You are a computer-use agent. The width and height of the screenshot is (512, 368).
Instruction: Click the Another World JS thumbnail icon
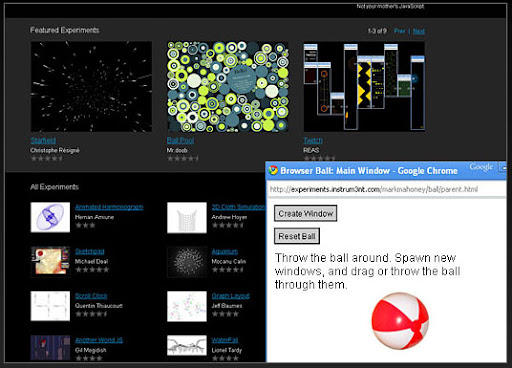(x=50, y=348)
